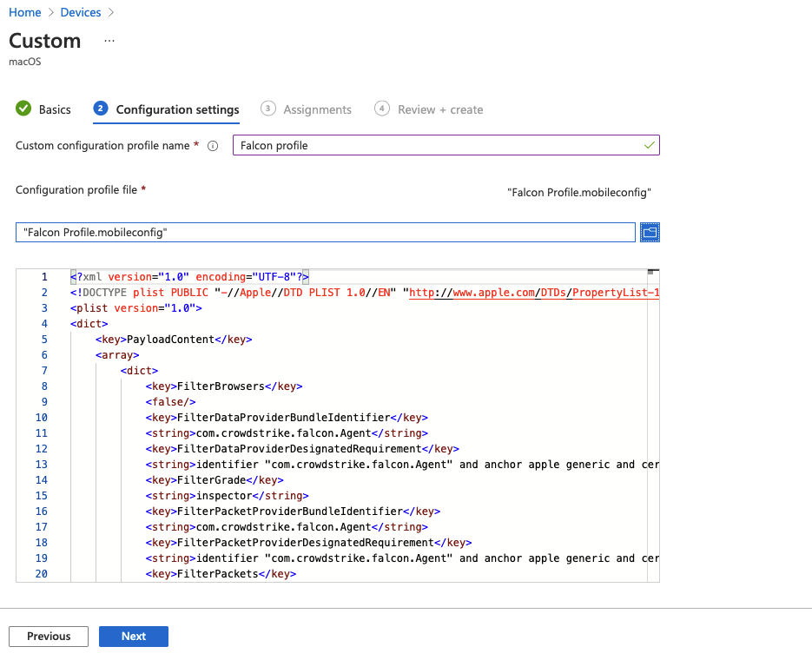Image resolution: width=812 pixels, height=660 pixels.
Task: Click the inspector string line
Action: point(227,496)
